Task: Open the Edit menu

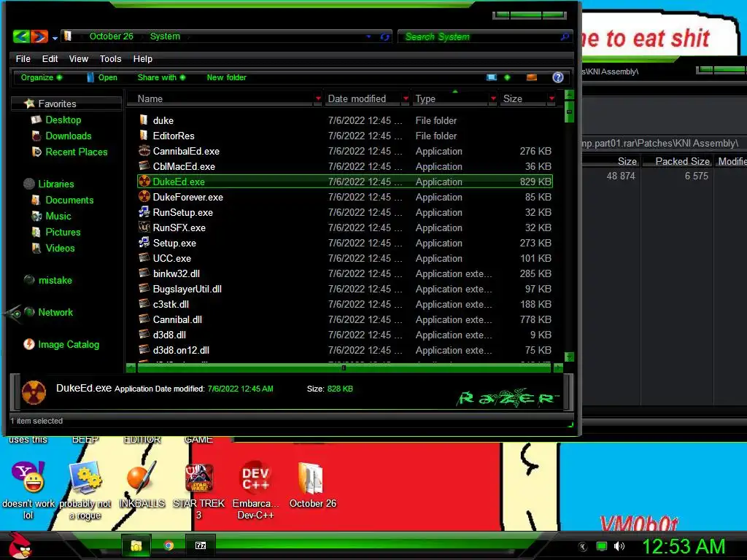Action: (50, 58)
